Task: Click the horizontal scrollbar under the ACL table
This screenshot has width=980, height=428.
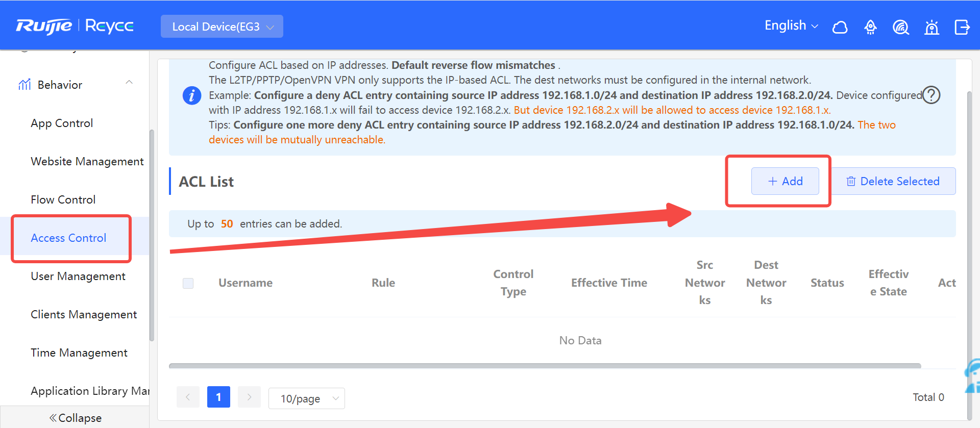Action: (x=545, y=366)
